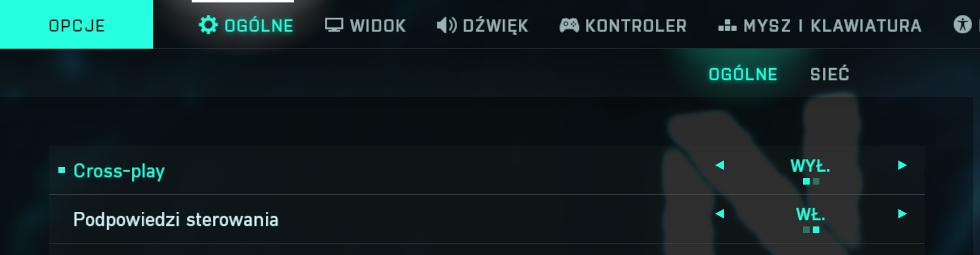
Task: Click the square bullet beside Cross-play
Action: click(x=61, y=170)
